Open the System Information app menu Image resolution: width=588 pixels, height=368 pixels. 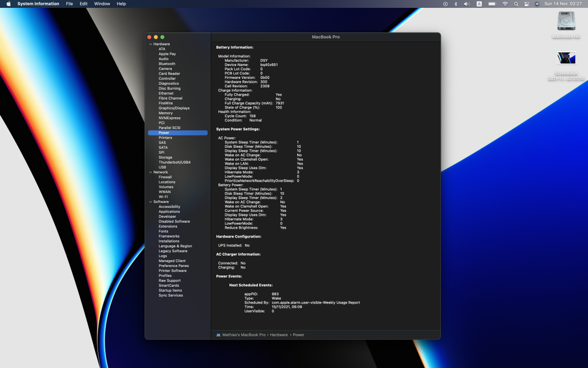pyautogui.click(x=38, y=4)
